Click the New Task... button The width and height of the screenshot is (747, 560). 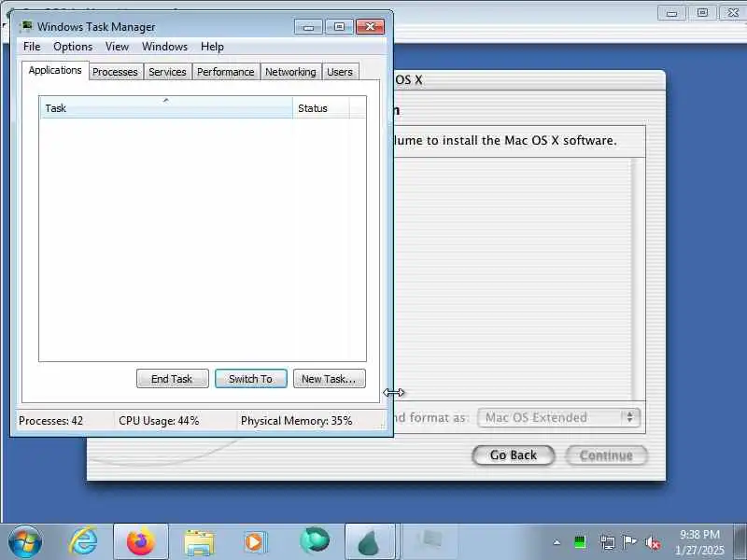tap(330, 379)
